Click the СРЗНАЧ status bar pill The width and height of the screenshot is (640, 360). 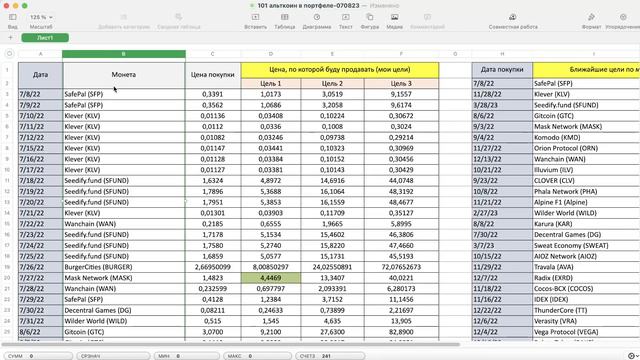pos(113,356)
